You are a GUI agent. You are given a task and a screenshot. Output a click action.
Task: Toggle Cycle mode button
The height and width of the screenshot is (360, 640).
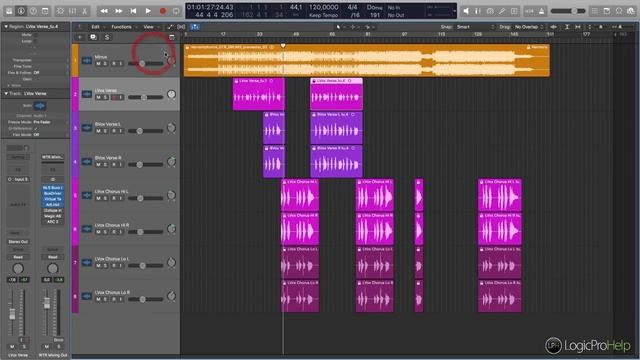tap(176, 11)
